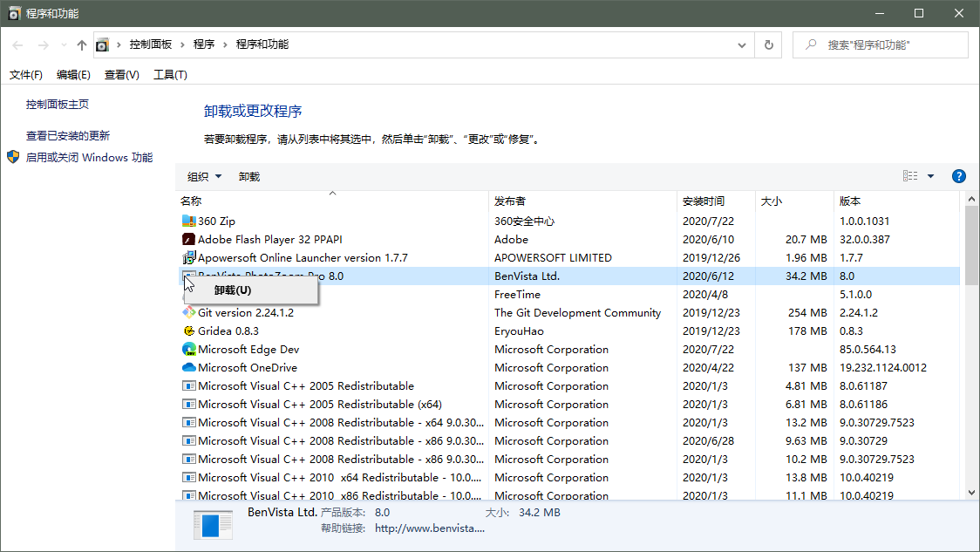Click the forward navigation arrow

43,45
